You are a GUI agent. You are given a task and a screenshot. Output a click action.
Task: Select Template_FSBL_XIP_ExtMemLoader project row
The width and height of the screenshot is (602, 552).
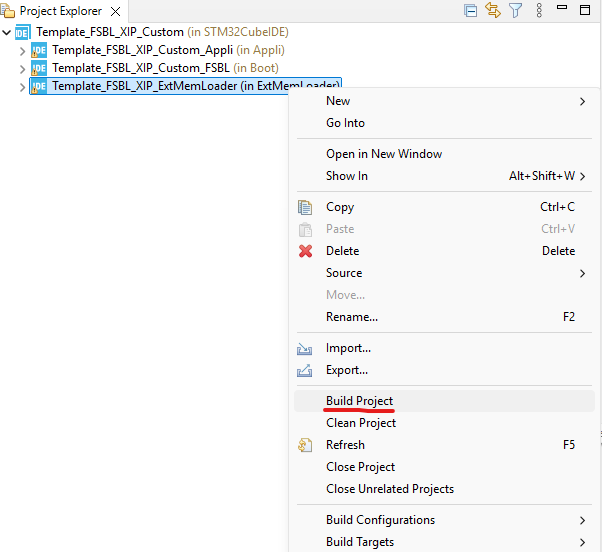point(185,86)
